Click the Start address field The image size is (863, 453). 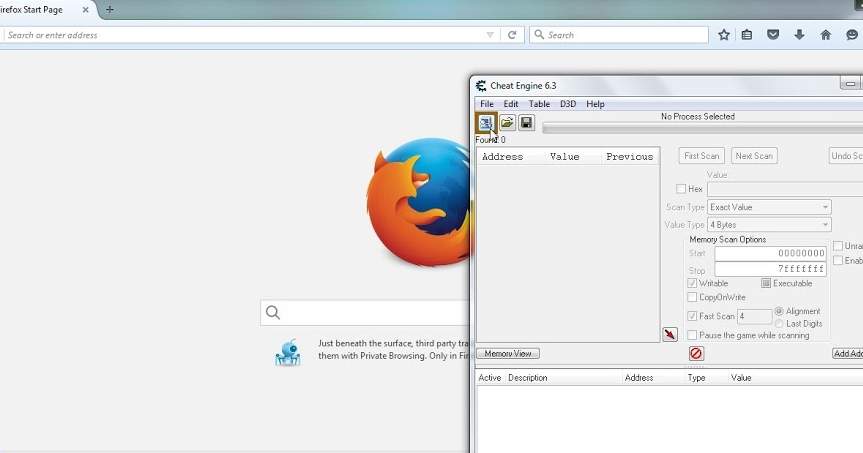coord(771,253)
